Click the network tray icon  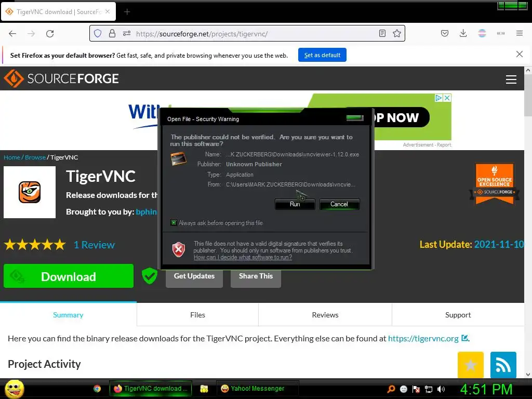coord(429,389)
